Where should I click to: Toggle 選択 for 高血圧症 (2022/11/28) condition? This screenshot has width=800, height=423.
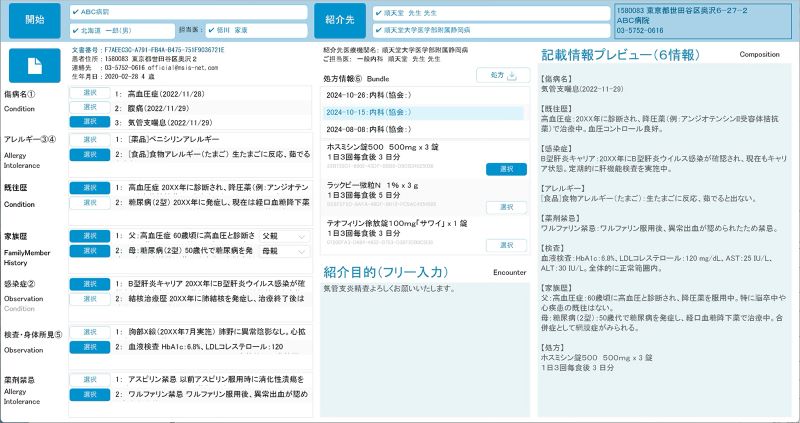(89, 92)
